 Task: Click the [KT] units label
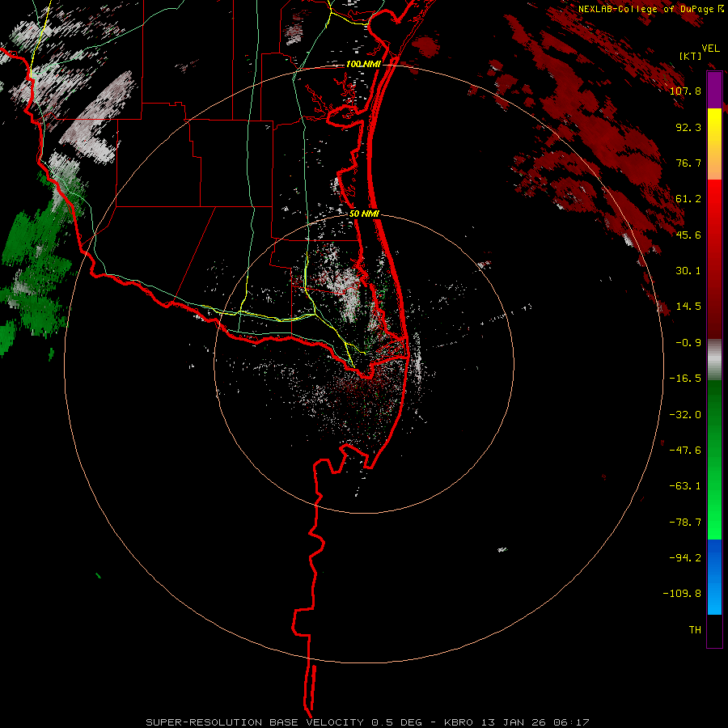690,56
